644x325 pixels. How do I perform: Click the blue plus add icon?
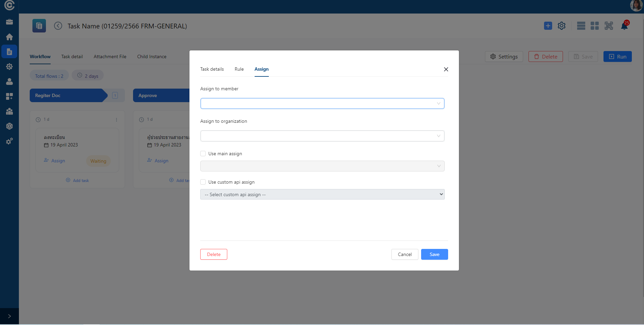548,26
